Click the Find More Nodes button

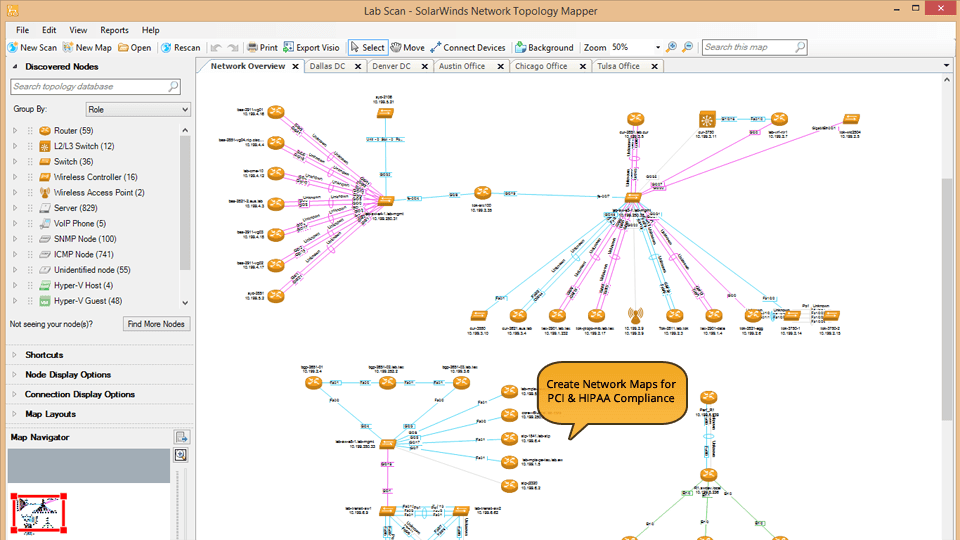(x=156, y=324)
